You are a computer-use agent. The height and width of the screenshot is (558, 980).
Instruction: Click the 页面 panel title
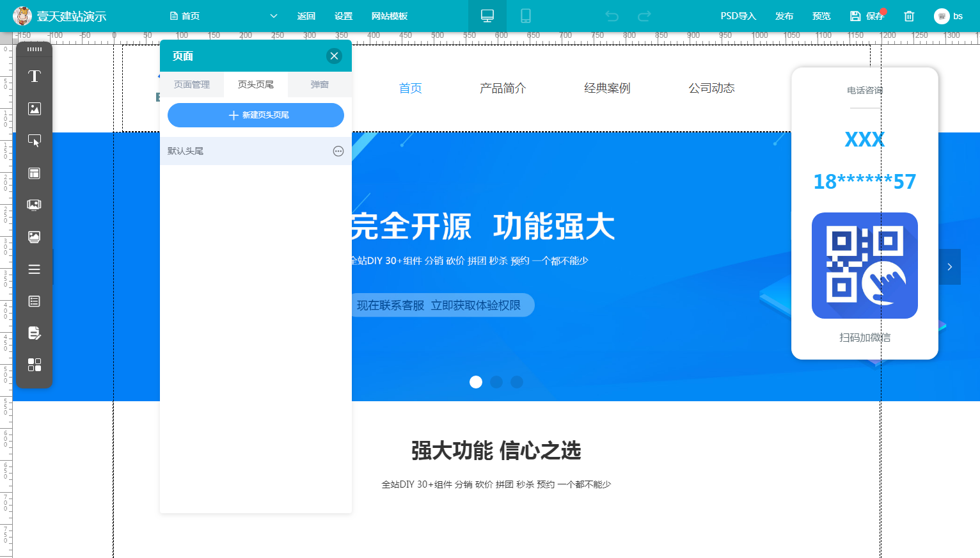[x=183, y=56]
